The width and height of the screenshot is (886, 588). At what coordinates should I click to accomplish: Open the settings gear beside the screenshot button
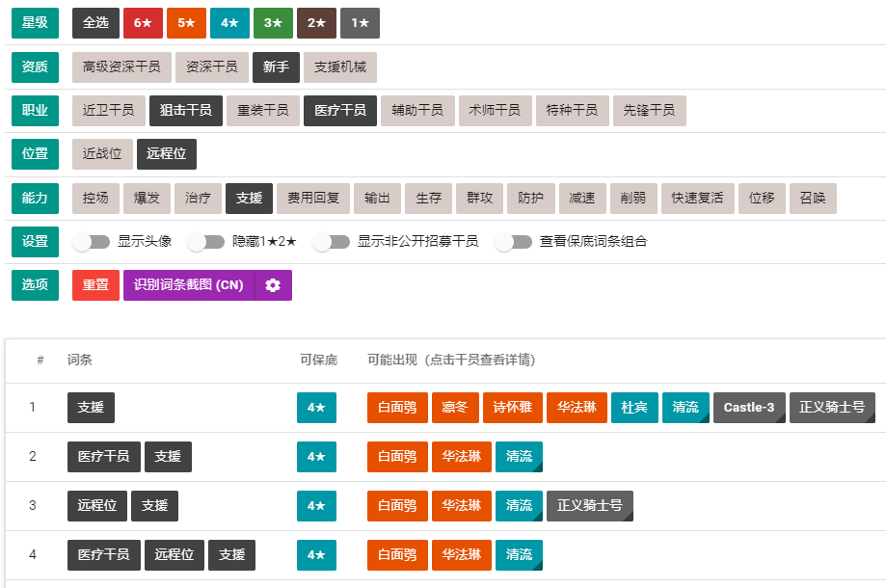point(271,285)
